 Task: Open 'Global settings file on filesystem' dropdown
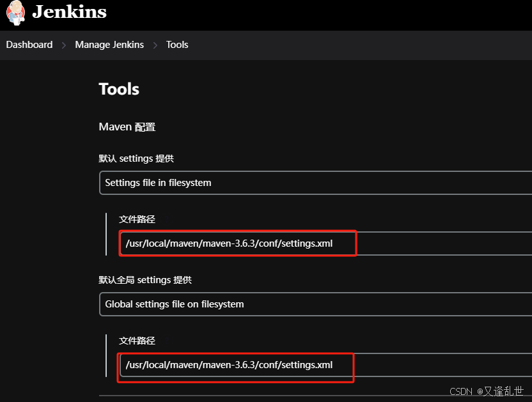pos(315,304)
